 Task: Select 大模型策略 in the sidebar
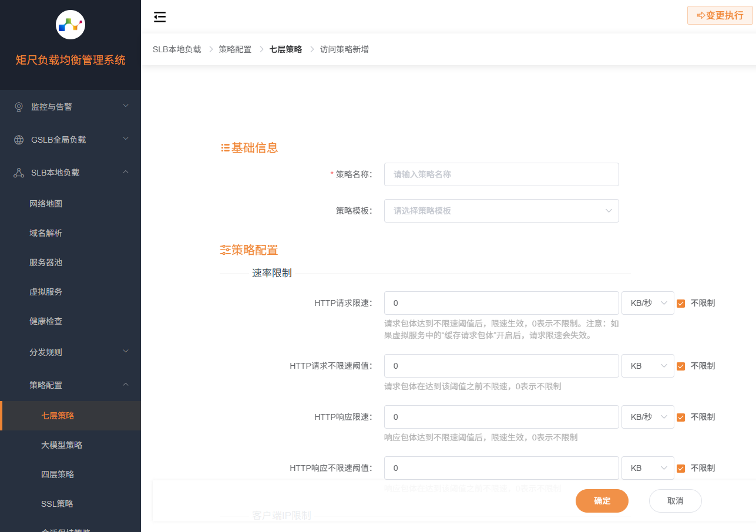(x=62, y=445)
